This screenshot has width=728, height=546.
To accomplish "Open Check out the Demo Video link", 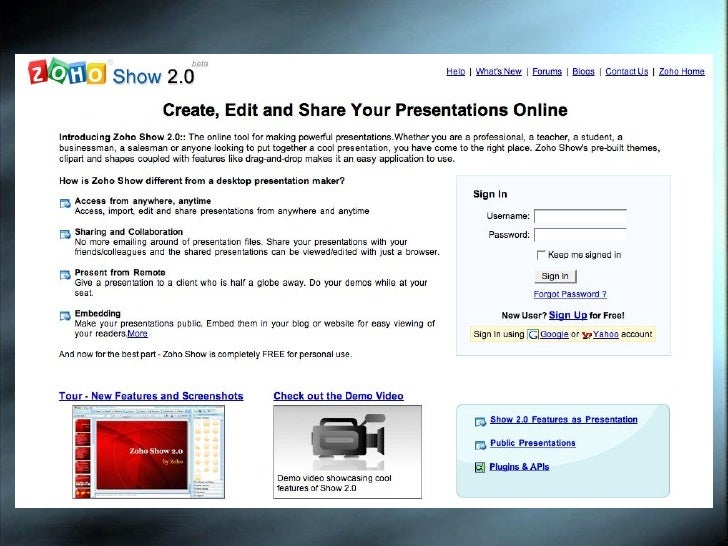I will pos(338,396).
